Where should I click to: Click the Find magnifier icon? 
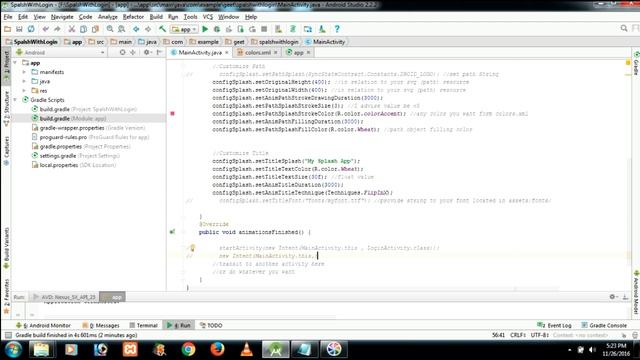coord(110,29)
